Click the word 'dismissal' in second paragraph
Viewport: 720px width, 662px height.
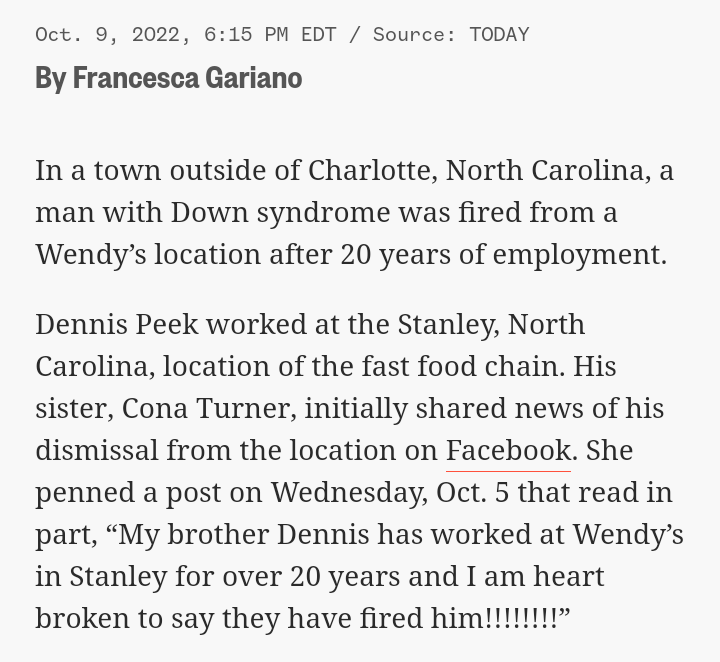pyautogui.click(x=96, y=451)
